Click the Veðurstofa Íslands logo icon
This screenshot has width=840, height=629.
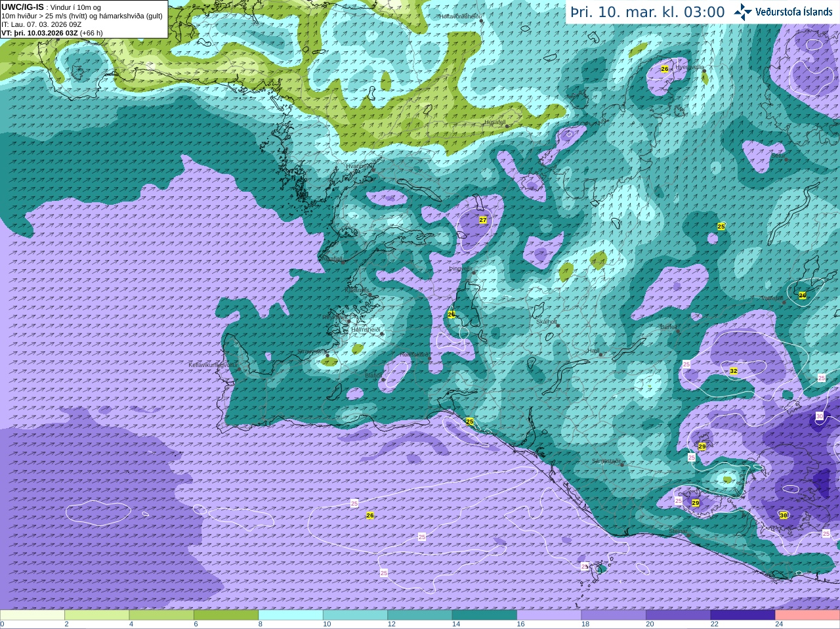click(743, 12)
